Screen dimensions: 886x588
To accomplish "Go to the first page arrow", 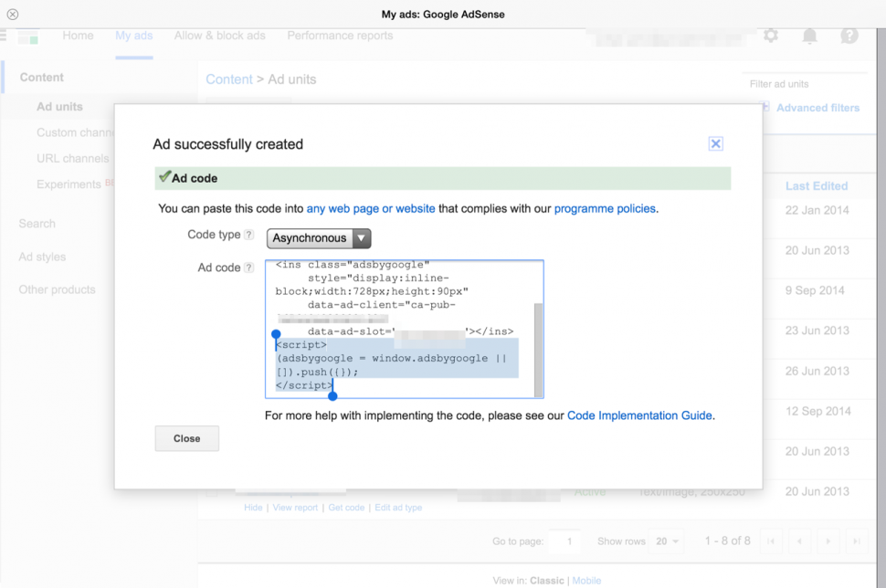I will tap(771, 541).
